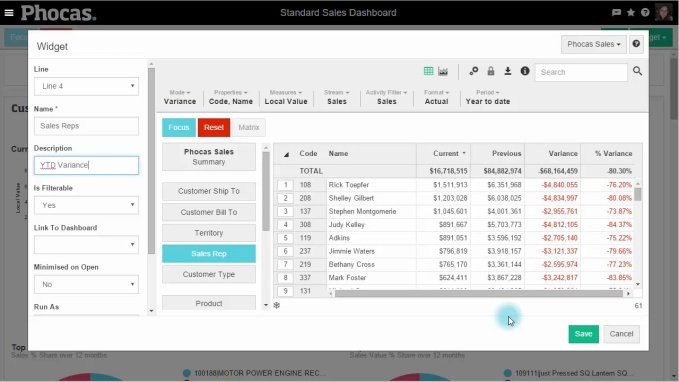679x382 pixels.
Task: Open the Is Filterable dropdown
Action: pyautogui.click(x=86, y=205)
